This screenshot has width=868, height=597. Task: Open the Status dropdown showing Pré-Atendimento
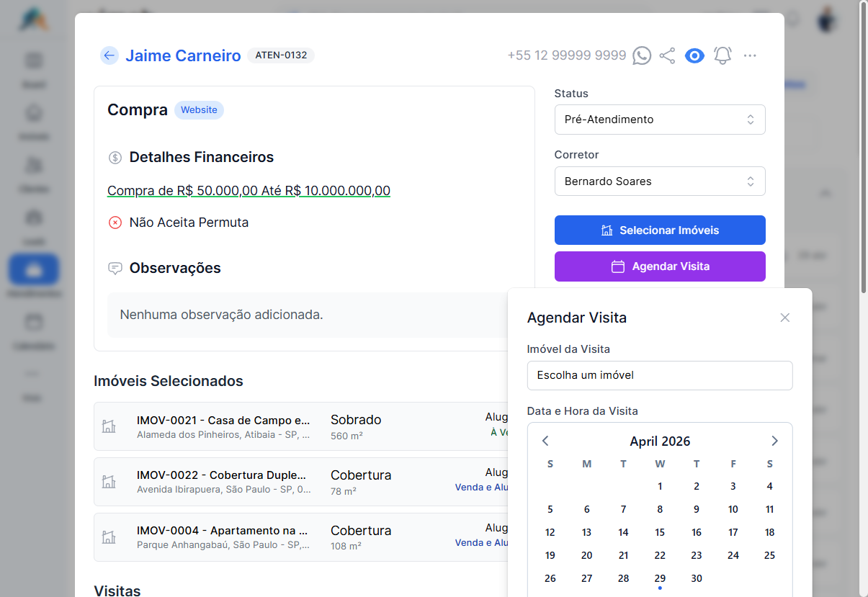(660, 120)
